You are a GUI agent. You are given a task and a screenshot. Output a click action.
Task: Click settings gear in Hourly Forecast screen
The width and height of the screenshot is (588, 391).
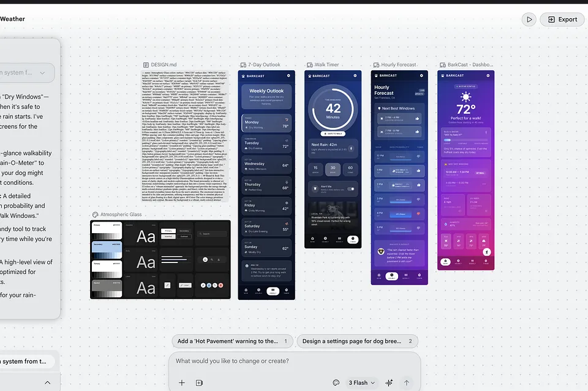point(421,76)
